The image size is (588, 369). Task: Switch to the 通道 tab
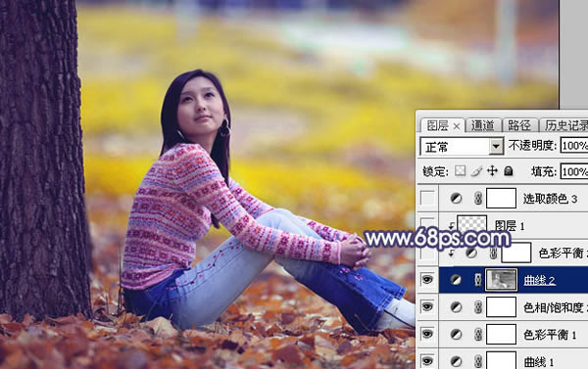point(482,125)
